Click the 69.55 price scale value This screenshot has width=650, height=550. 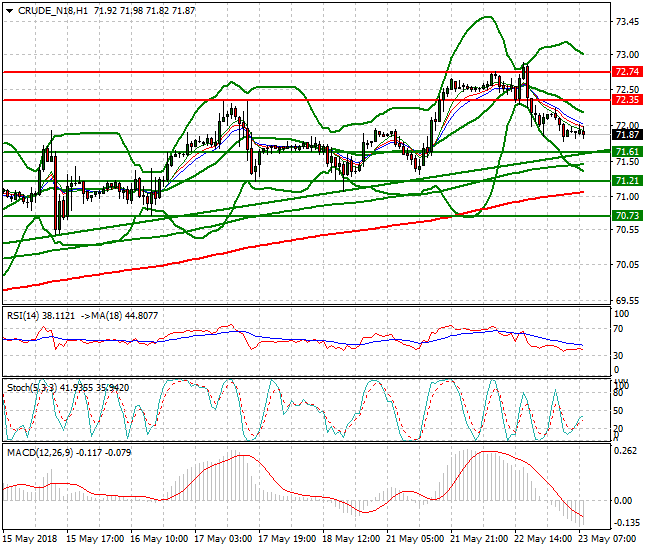point(627,300)
